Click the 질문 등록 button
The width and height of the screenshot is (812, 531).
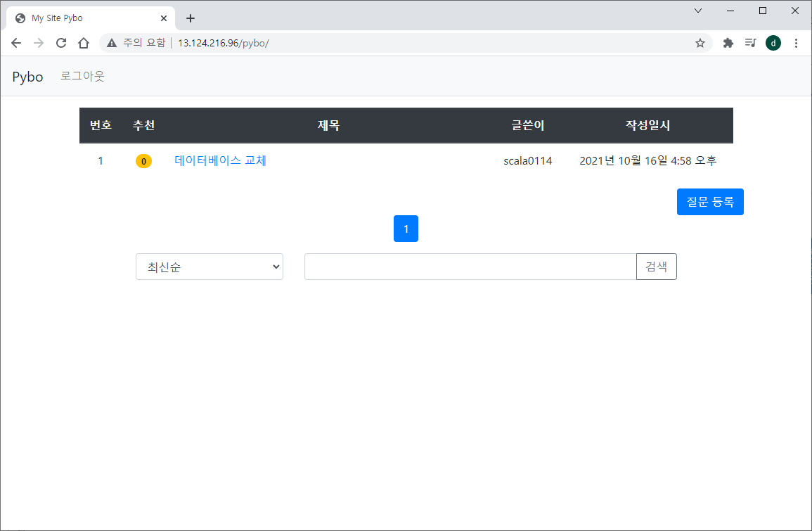click(710, 202)
